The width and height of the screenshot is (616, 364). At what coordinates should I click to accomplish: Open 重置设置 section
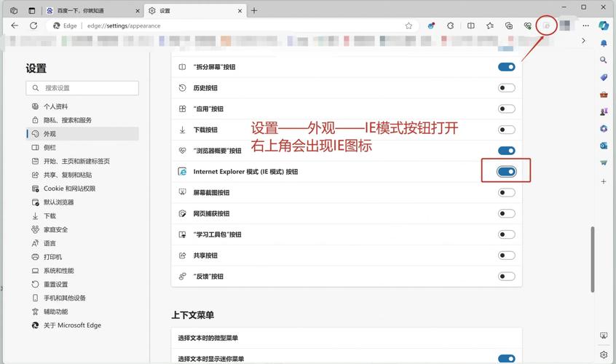[x=82, y=285]
